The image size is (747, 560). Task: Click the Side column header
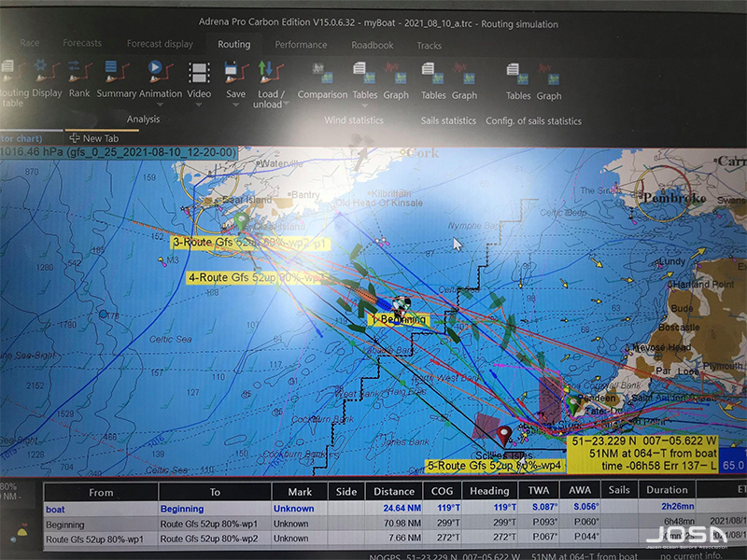pyautogui.click(x=346, y=491)
